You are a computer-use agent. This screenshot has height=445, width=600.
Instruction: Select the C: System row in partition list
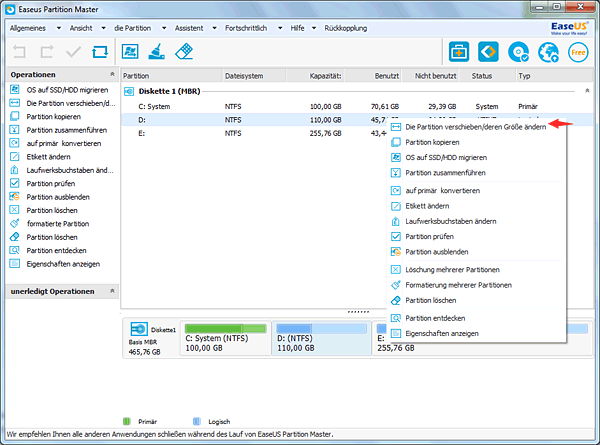(357, 106)
